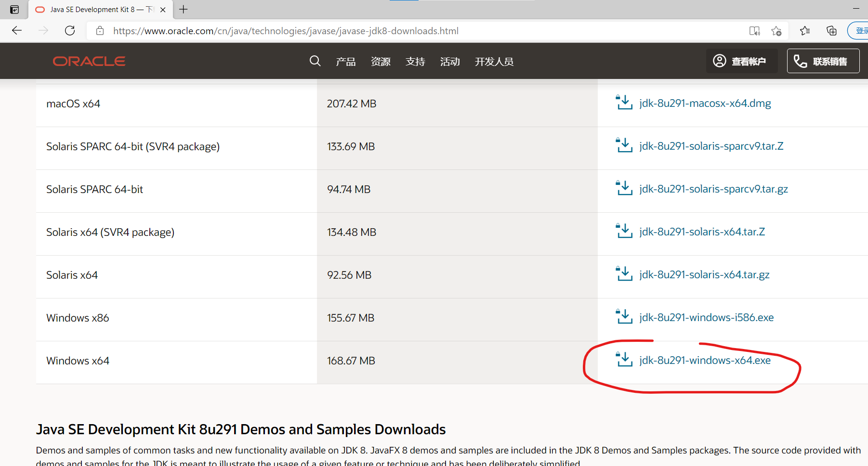Download jdk-8u291-windows-x64.exe
Screen dimensions: 868x466
pos(705,361)
